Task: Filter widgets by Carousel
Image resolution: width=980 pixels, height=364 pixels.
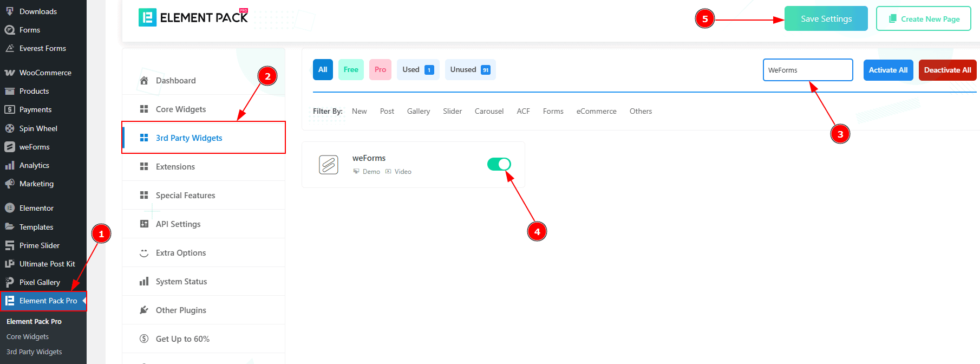Action: pyautogui.click(x=489, y=111)
